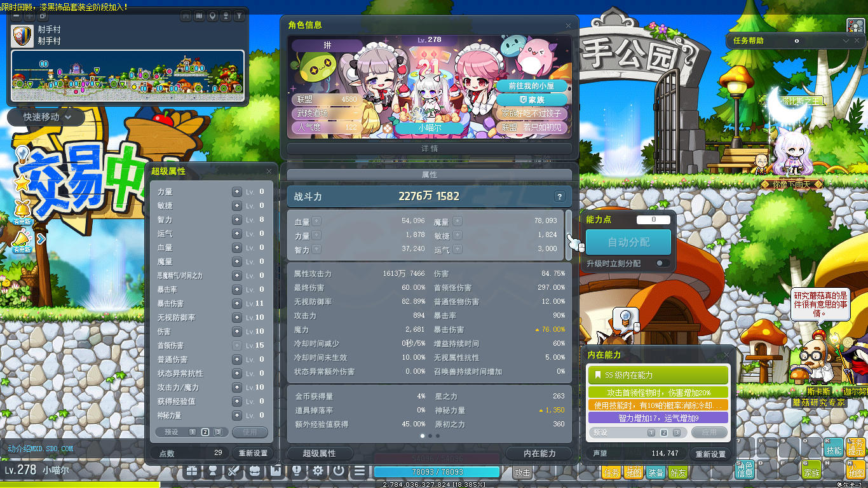
Task: Expand the 详情 bar in 角色信息
Action: tap(430, 149)
